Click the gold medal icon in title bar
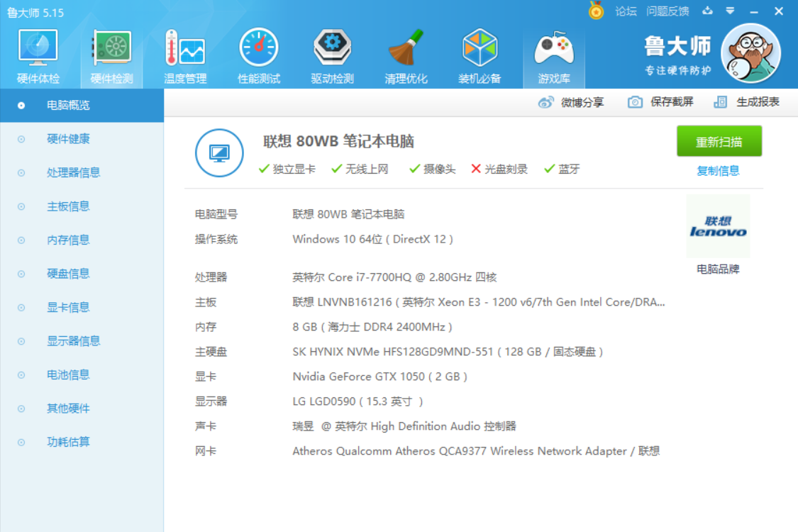The image size is (798, 532). pos(596,11)
